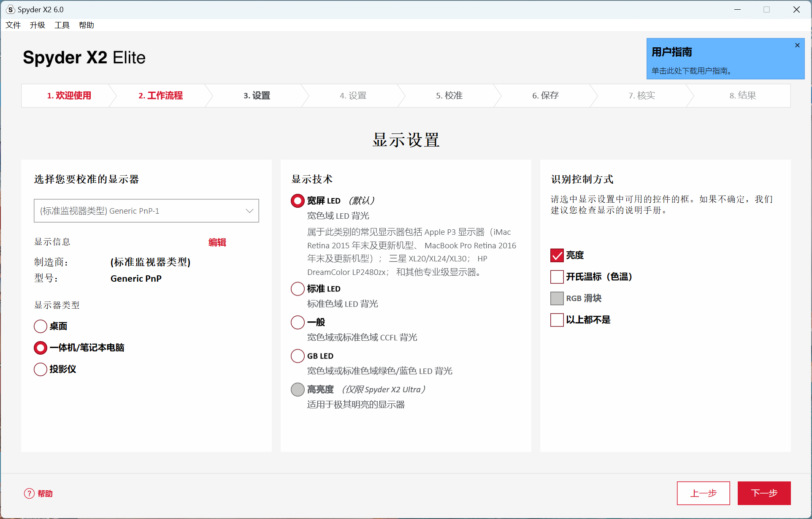Select 一体机/笔记本电脑 display type

41,348
